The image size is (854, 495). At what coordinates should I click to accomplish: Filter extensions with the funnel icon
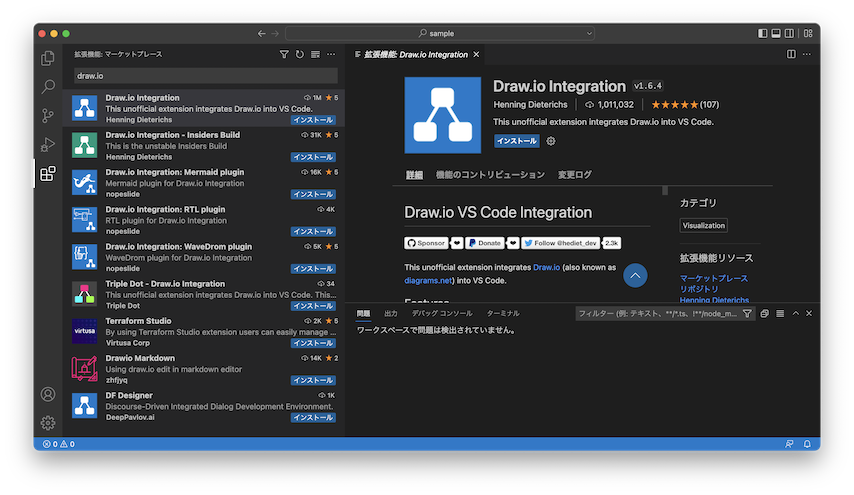284,54
